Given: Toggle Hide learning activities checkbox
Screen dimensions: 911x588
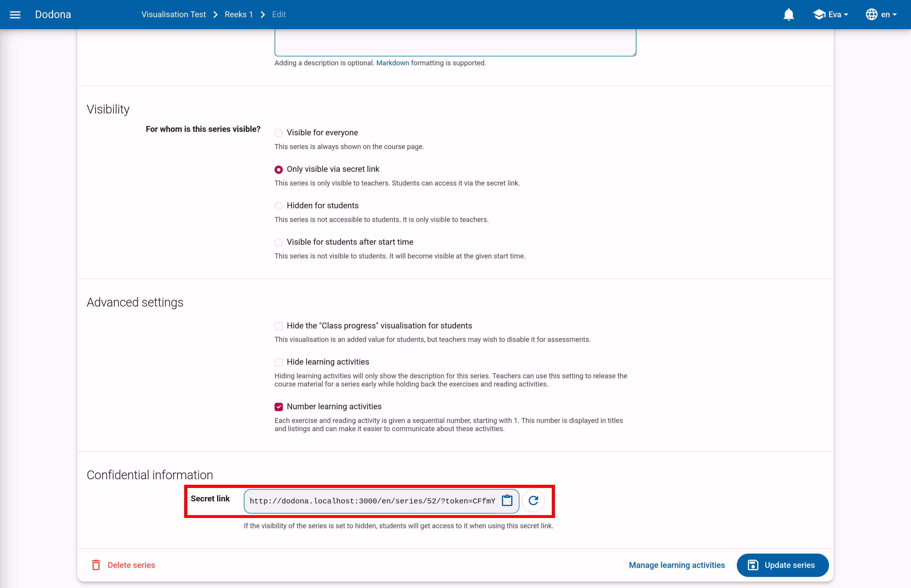Looking at the screenshot, I should tap(278, 362).
